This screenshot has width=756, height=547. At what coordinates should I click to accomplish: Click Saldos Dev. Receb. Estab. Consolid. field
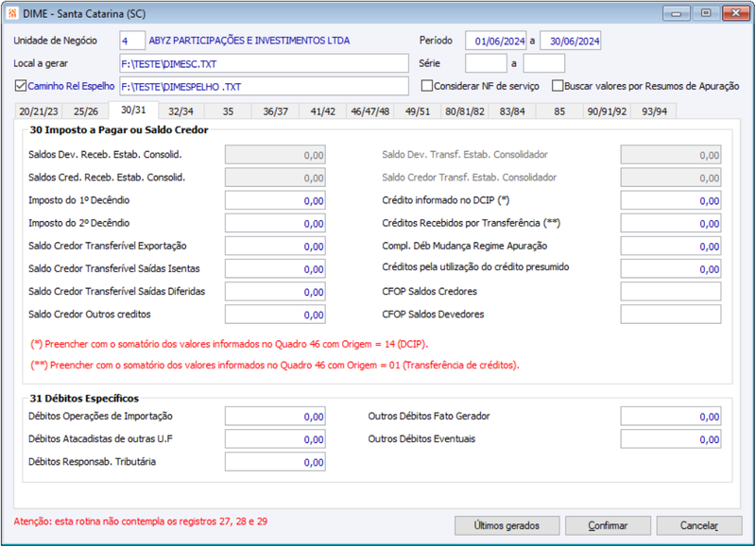click(x=275, y=155)
